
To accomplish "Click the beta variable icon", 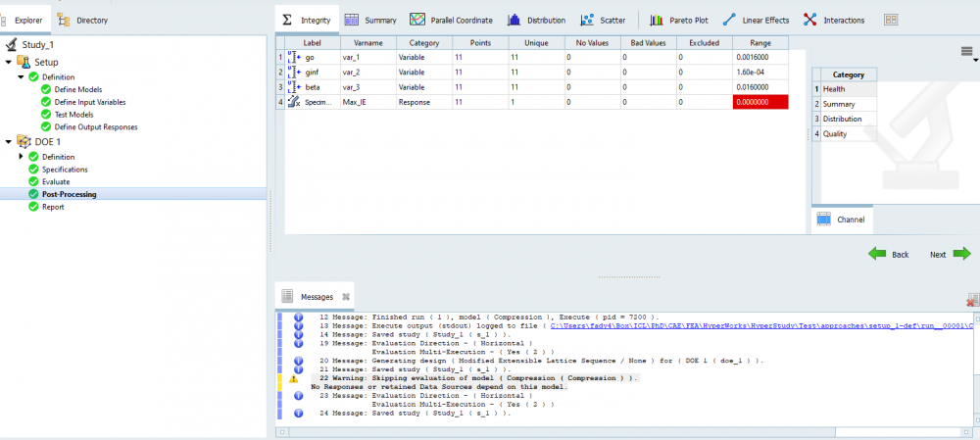I will tap(294, 87).
